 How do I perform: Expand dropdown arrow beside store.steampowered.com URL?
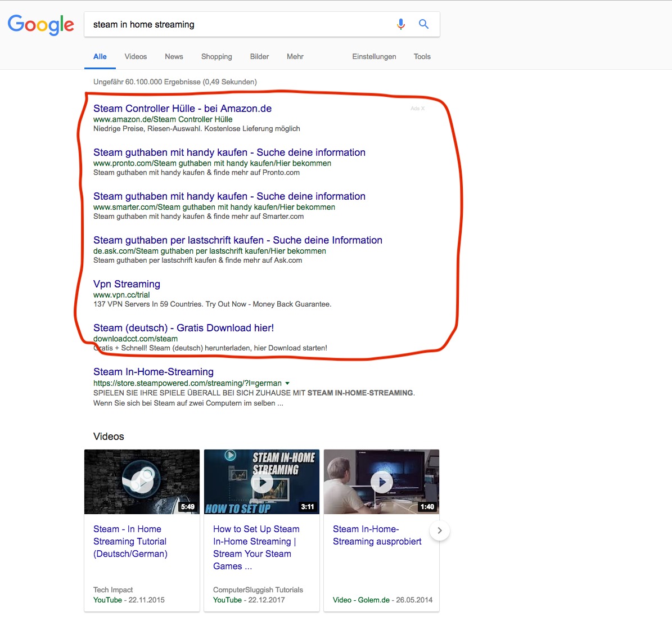(x=287, y=383)
